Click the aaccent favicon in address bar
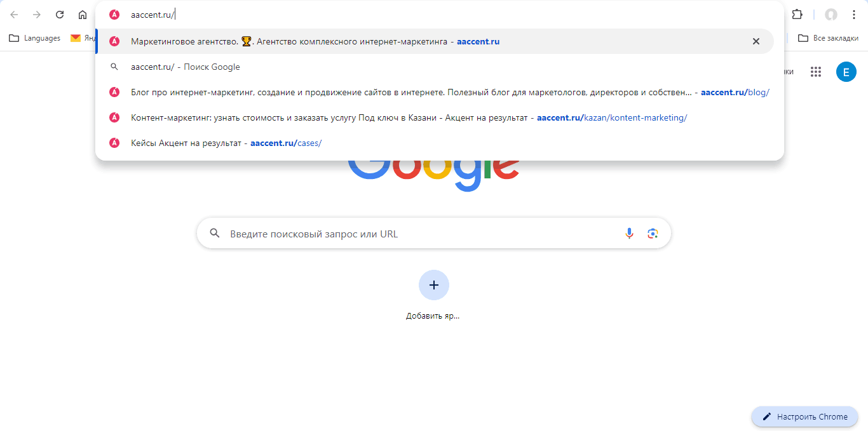 pyautogui.click(x=114, y=15)
